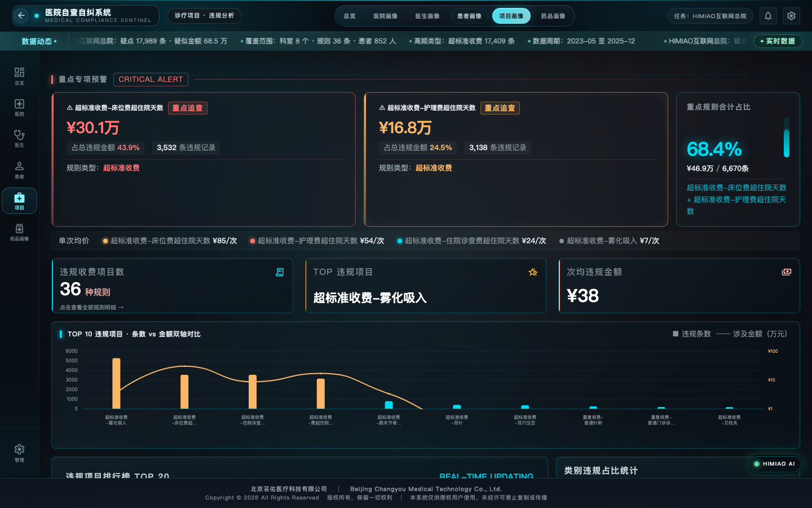This screenshot has width=812, height=508.
Task: Toggle 违规条数 chart legend
Action: [x=692, y=334]
